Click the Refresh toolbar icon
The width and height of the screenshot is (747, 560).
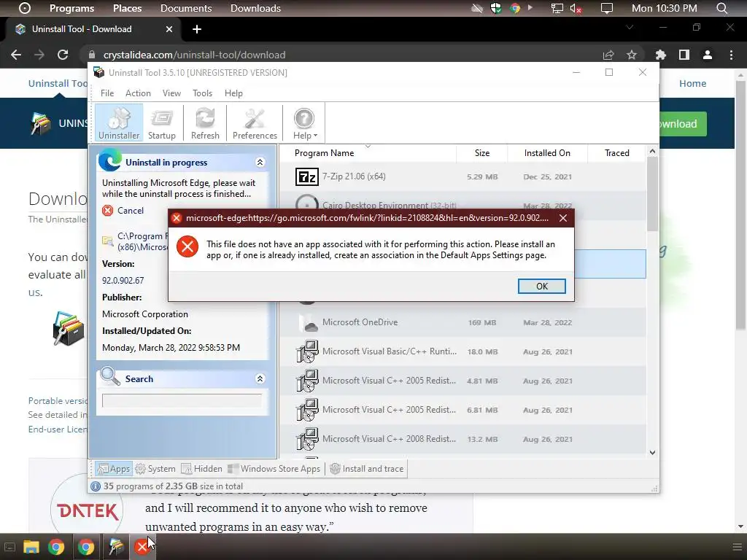[205, 122]
